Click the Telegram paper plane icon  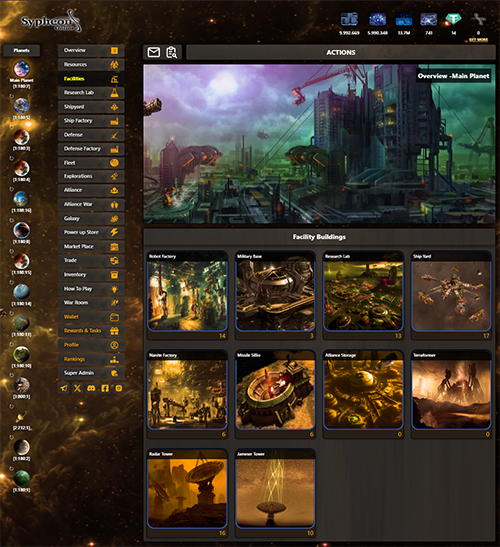pos(64,388)
